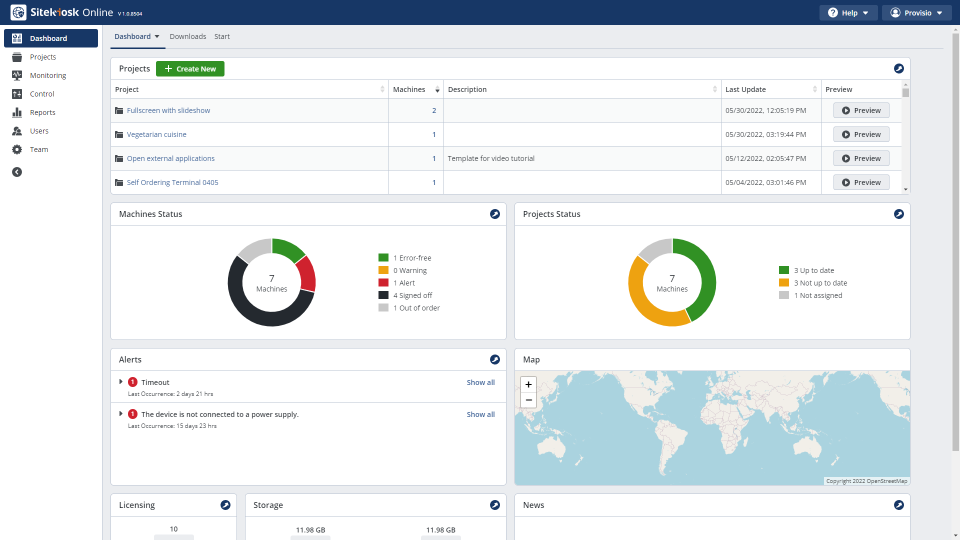Click the Projects Status wrench icon
This screenshot has height=540, width=960.
[x=898, y=214]
